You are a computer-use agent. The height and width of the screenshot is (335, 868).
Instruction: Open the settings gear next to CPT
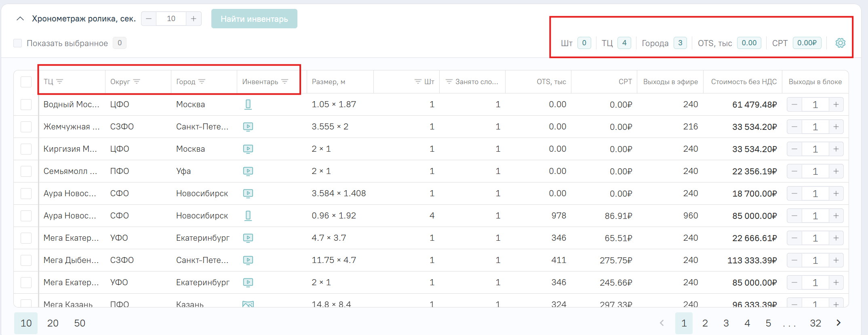click(841, 43)
